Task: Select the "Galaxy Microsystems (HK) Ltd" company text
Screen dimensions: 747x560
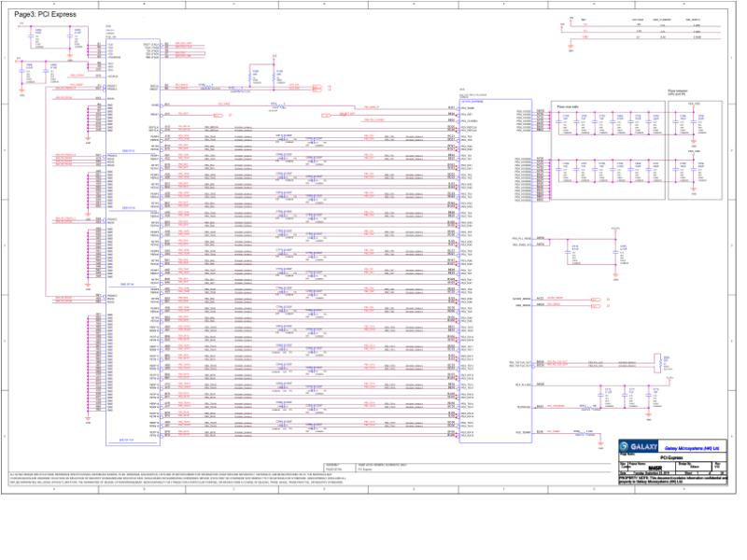Action: point(691,448)
